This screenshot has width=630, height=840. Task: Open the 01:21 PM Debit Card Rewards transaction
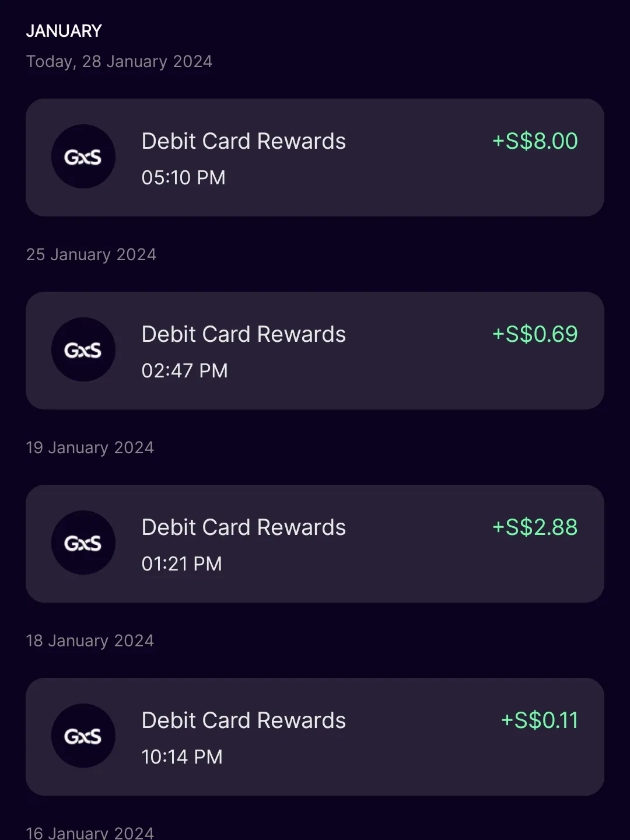point(315,544)
